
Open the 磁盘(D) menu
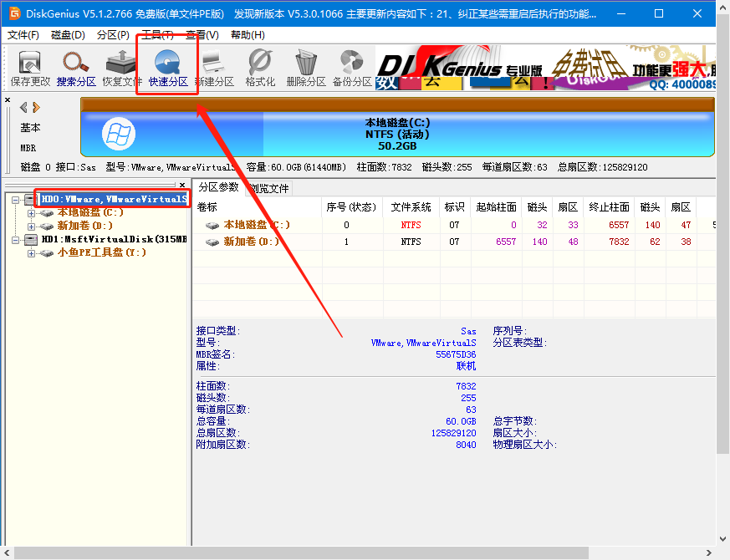click(x=68, y=34)
